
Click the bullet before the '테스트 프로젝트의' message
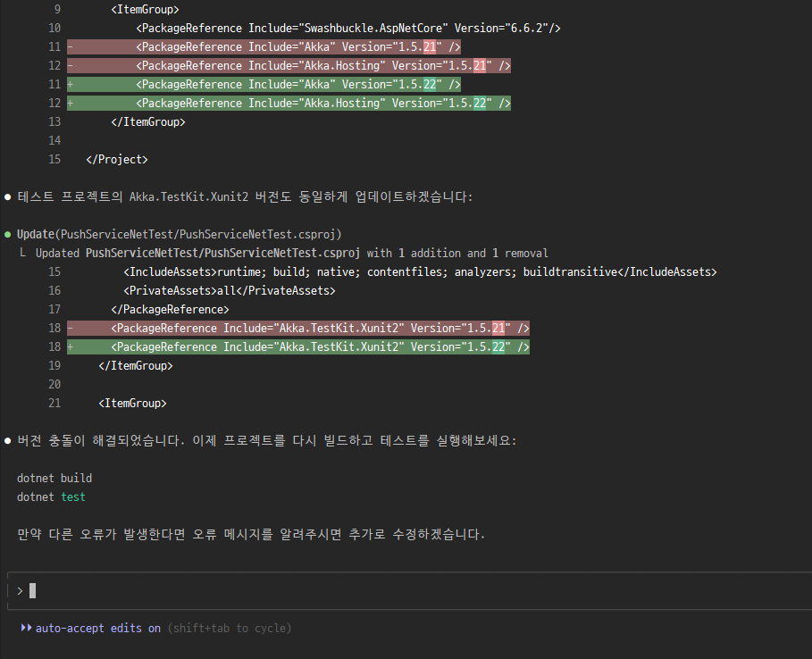[x=8, y=196]
